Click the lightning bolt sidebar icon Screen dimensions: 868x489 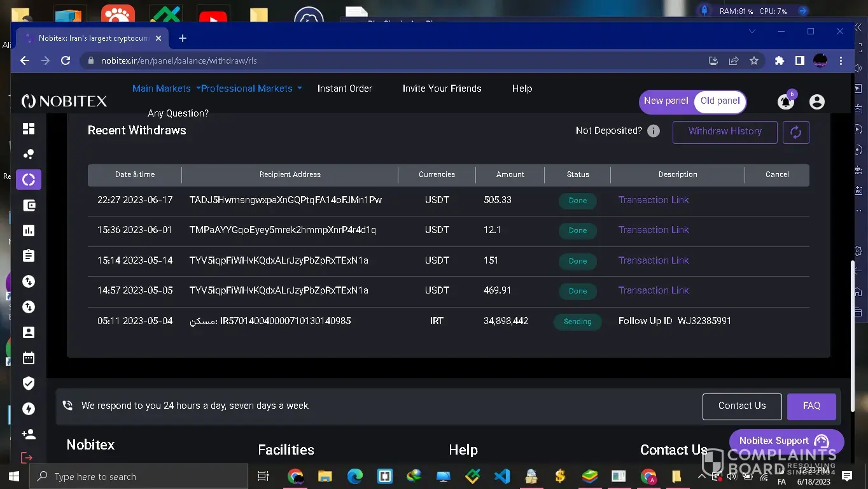(29, 409)
